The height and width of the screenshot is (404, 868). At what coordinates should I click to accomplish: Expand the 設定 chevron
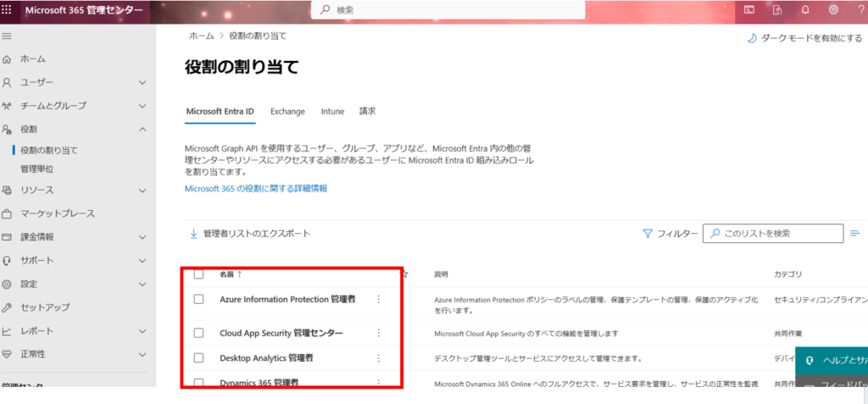pyautogui.click(x=142, y=284)
